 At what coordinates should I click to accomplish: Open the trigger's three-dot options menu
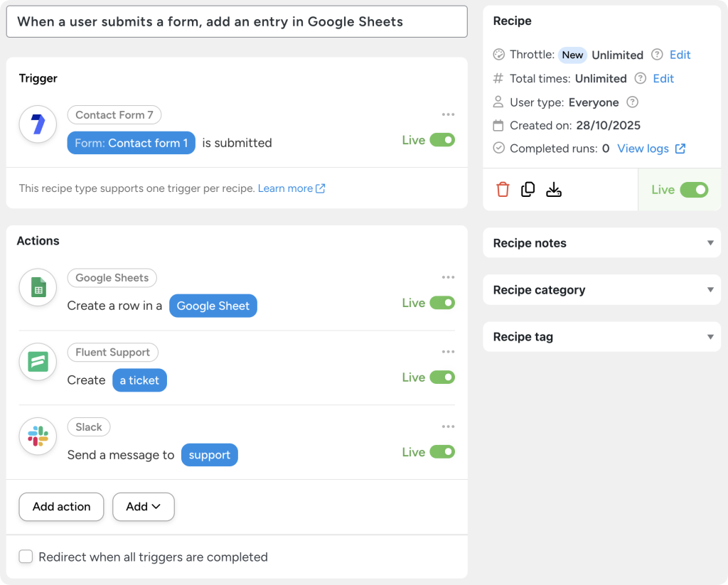pyautogui.click(x=448, y=114)
